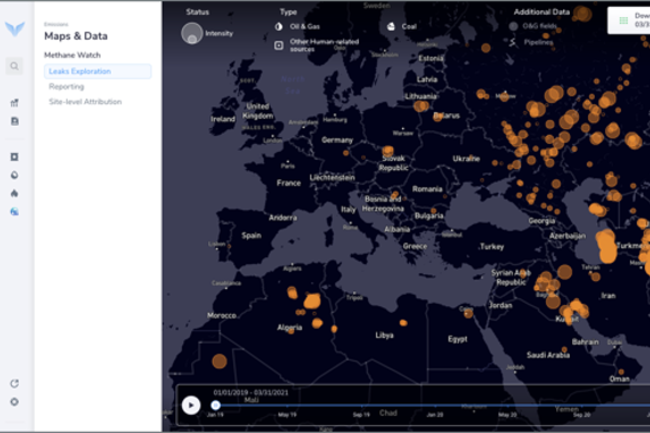
Task: Open Site-level Attribution menu item
Action: point(85,102)
